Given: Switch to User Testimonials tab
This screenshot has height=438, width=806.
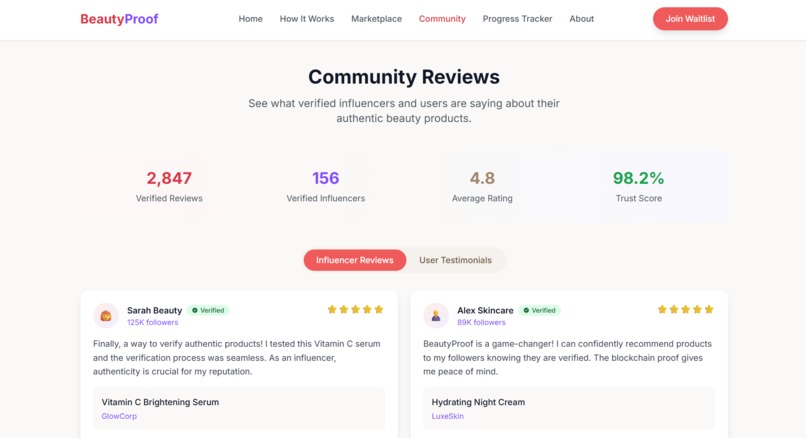Looking at the screenshot, I should tap(455, 260).
